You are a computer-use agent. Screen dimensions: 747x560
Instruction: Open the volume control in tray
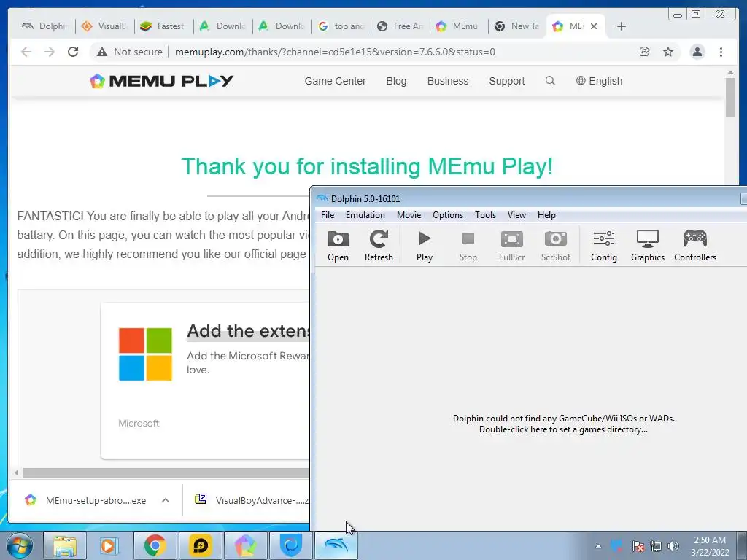pyautogui.click(x=673, y=546)
